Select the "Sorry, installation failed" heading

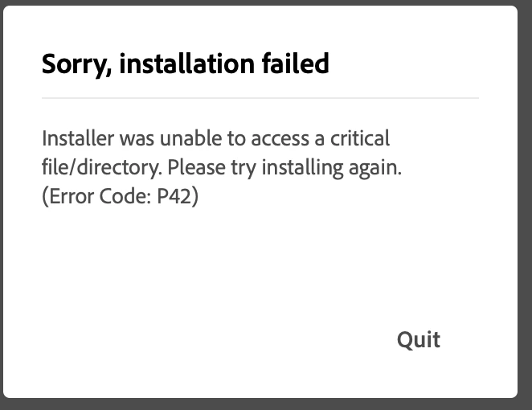click(186, 64)
